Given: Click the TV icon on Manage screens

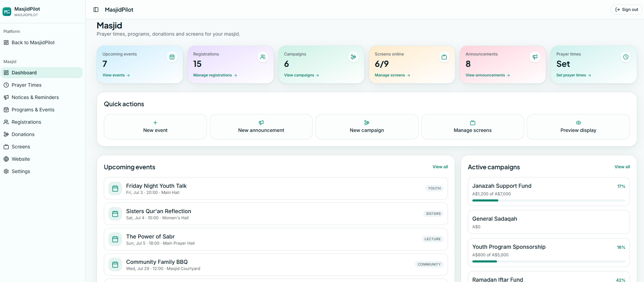Looking at the screenshot, I should [473, 123].
